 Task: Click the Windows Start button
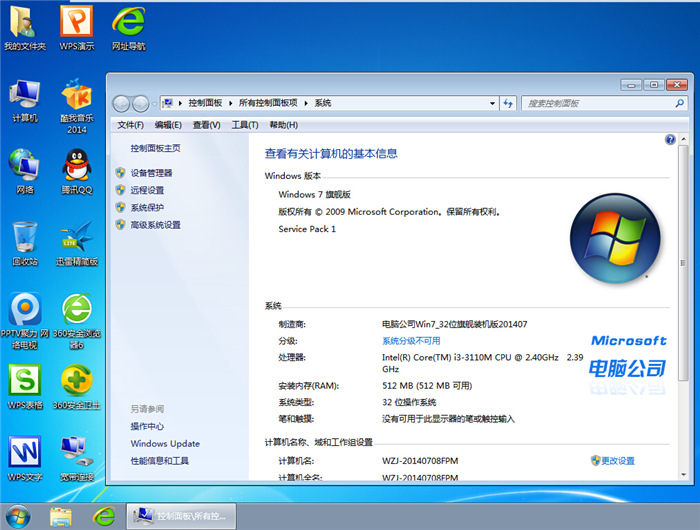click(x=18, y=516)
